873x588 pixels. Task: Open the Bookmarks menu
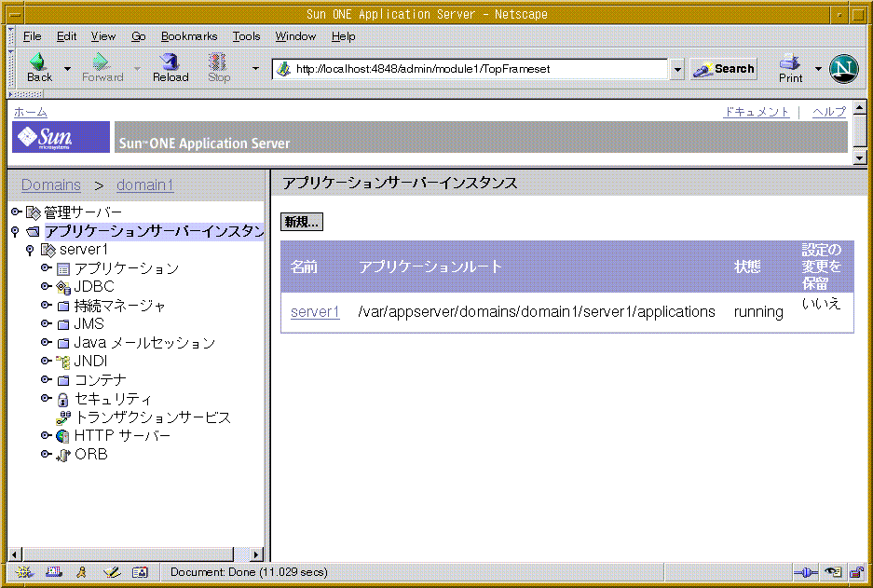[189, 36]
